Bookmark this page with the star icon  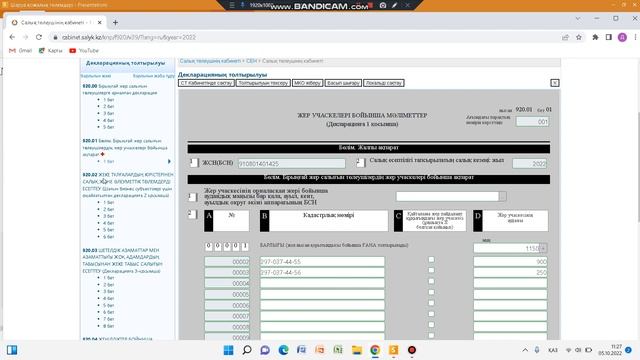tap(579, 37)
